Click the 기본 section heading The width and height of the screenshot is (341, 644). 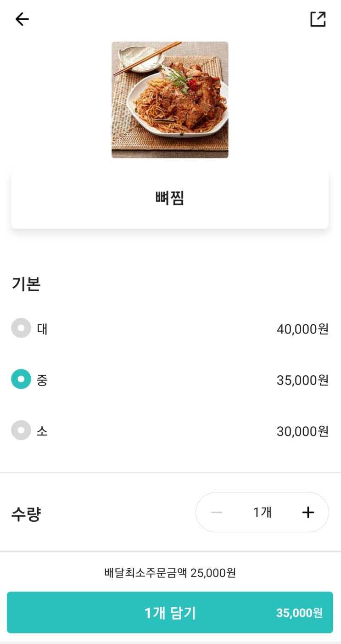[x=26, y=284]
